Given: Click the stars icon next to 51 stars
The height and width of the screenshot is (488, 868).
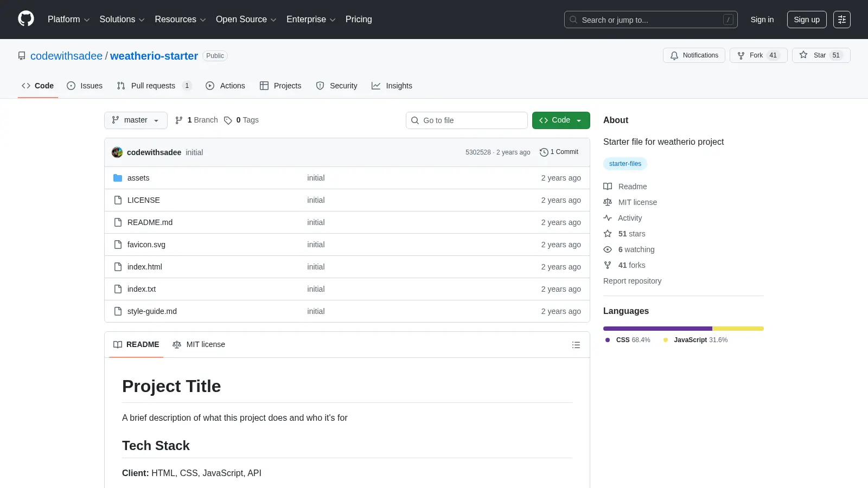Looking at the screenshot, I should coord(608,234).
